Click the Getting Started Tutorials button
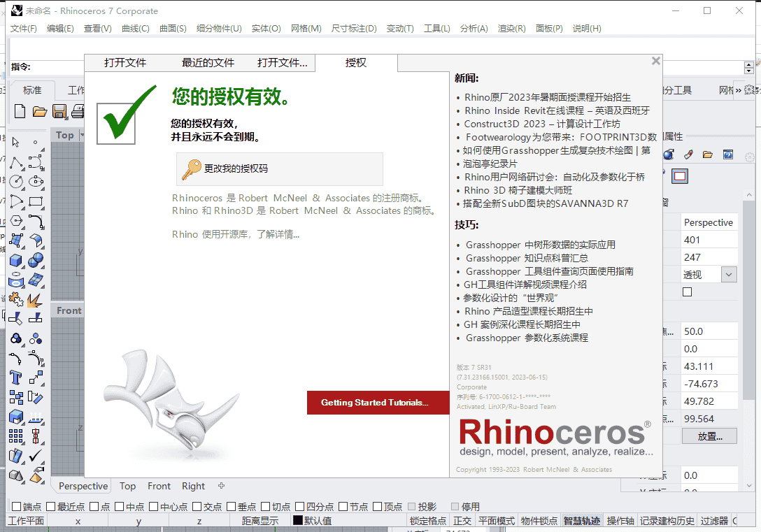This screenshot has height=532, width=761. coord(378,403)
